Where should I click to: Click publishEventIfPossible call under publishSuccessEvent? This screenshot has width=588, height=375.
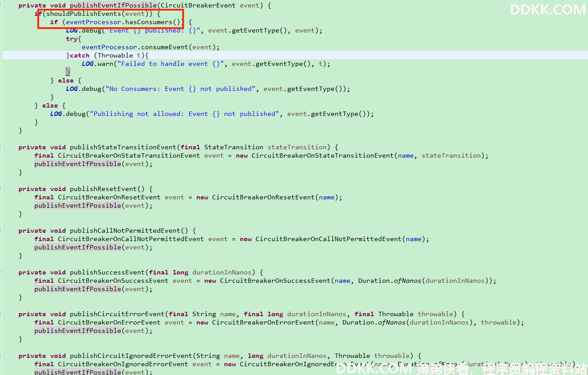78,289
